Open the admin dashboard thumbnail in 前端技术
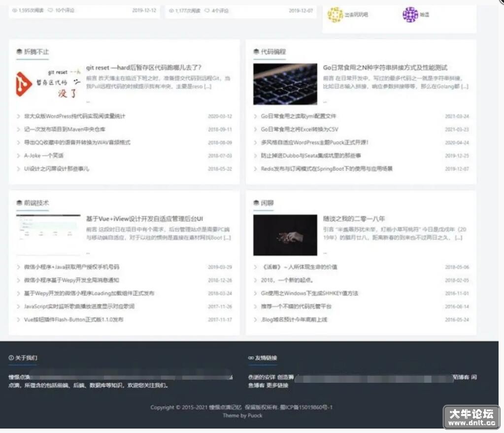The height and width of the screenshot is (433, 504). click(48, 235)
